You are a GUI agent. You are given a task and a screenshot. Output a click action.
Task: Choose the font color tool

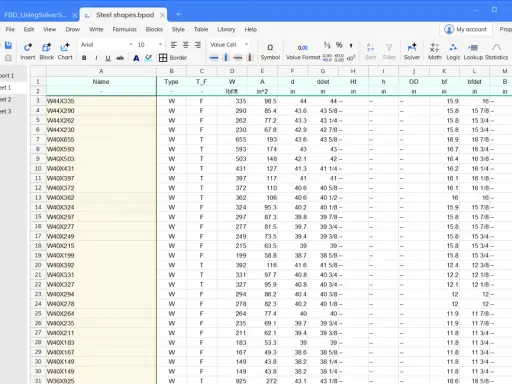pos(136,58)
